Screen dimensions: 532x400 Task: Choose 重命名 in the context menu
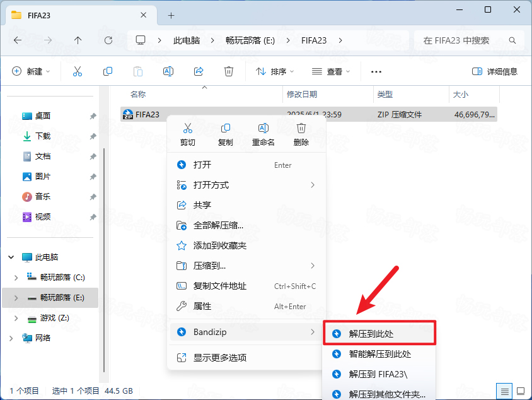tap(263, 134)
